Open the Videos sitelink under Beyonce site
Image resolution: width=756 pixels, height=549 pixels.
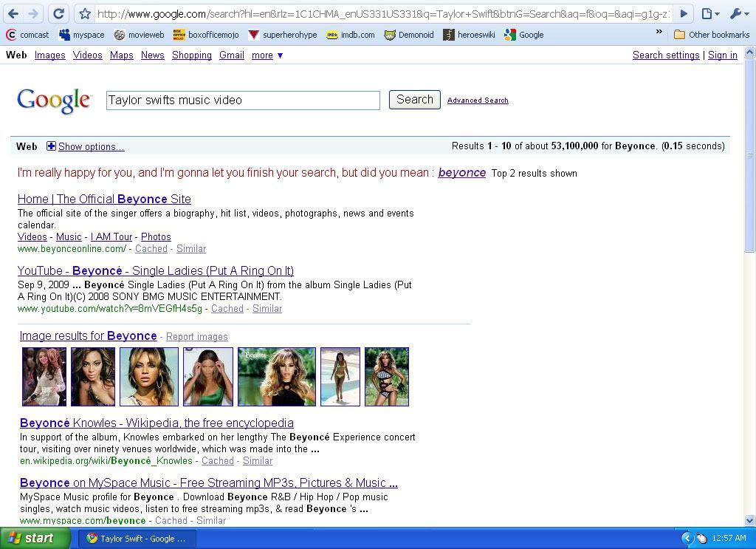point(32,237)
